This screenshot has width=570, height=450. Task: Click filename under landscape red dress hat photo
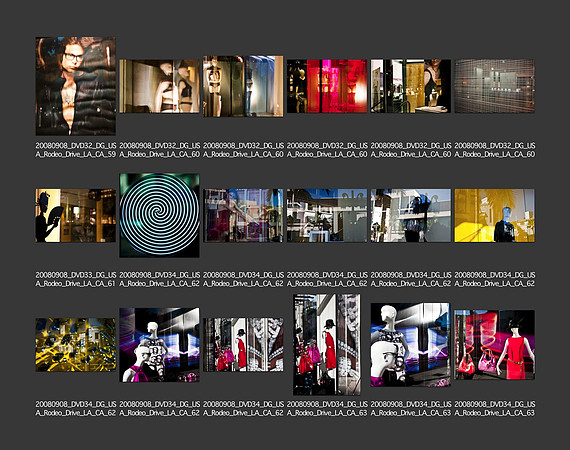(244, 408)
